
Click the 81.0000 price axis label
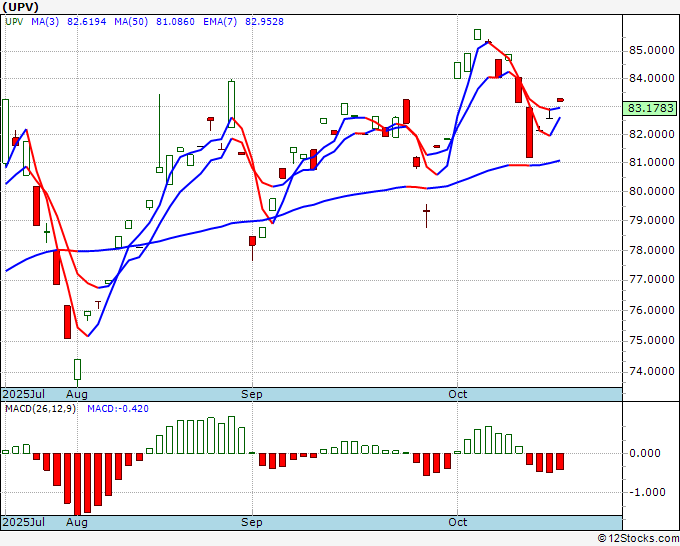pyautogui.click(x=651, y=162)
